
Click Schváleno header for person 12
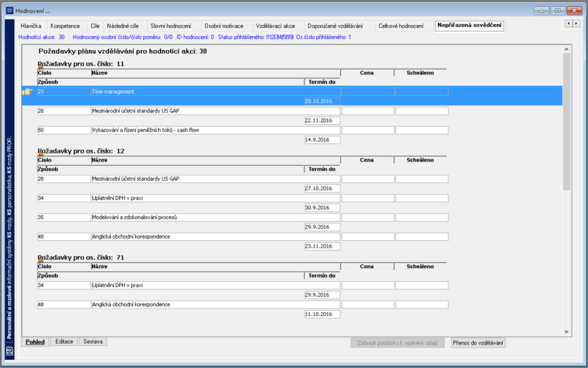420,160
